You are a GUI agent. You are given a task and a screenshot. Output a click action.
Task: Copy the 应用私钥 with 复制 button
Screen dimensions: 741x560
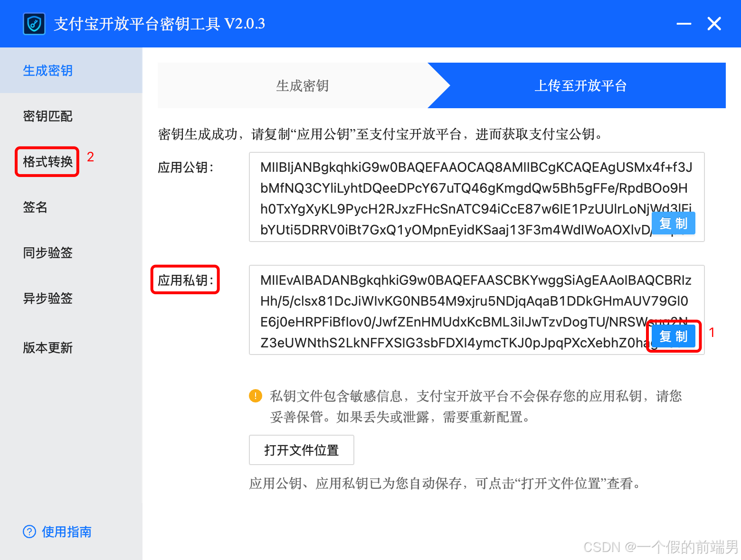[674, 336]
